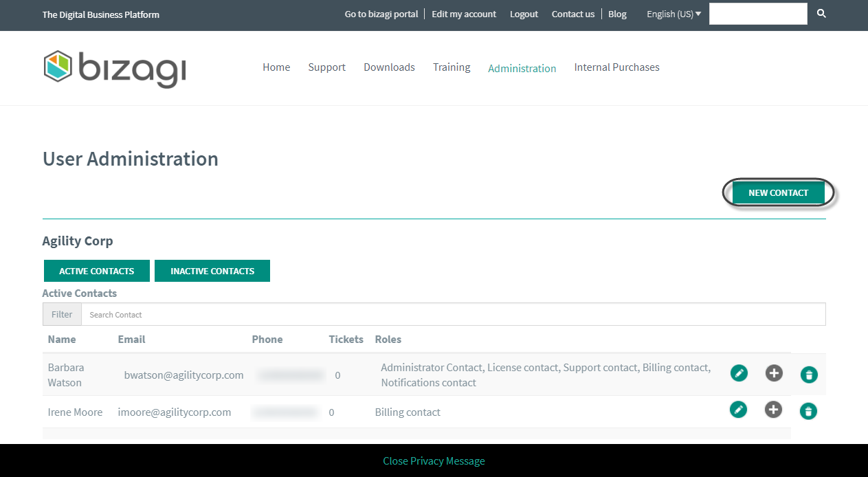Open the Support menu

(x=327, y=67)
